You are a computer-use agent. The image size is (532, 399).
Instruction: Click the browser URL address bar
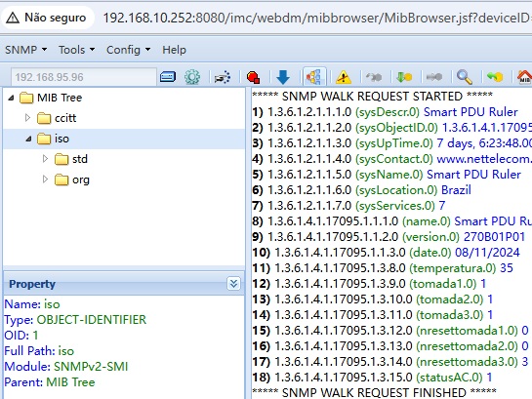tap(317, 18)
